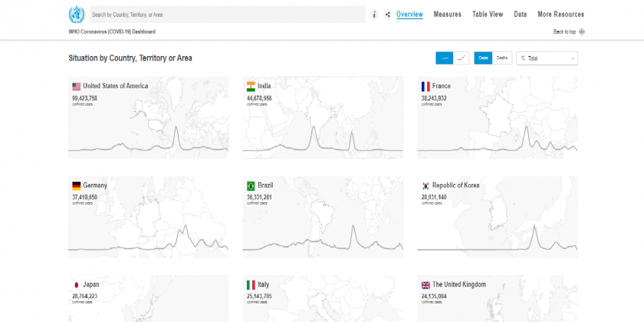The height and width of the screenshot is (322, 644).
Task: Switch to Table View tab
Action: point(487,15)
